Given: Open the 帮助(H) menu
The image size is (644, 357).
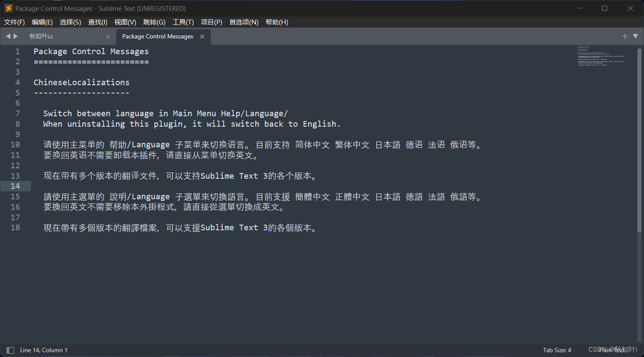Looking at the screenshot, I should coord(277,22).
